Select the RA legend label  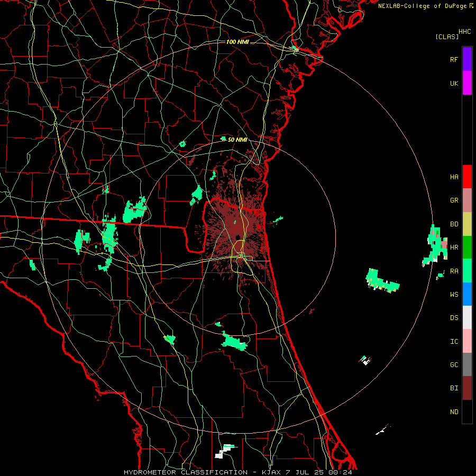click(x=454, y=271)
